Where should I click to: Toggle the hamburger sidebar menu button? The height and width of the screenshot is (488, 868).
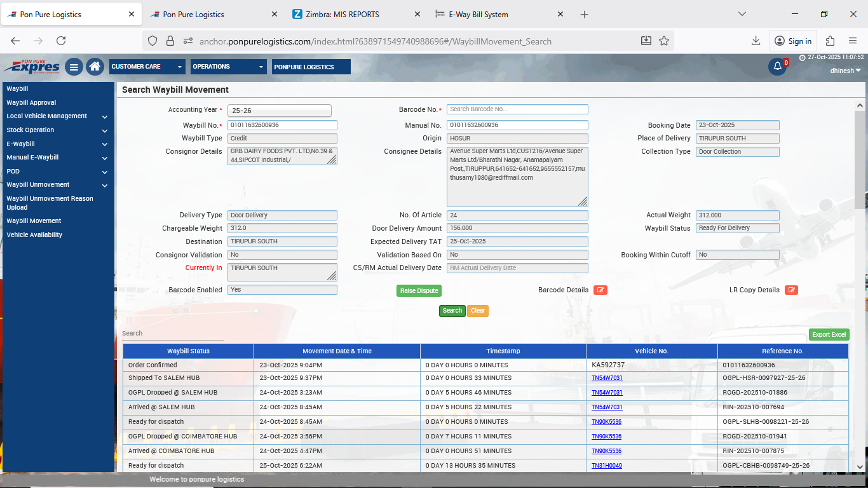74,67
